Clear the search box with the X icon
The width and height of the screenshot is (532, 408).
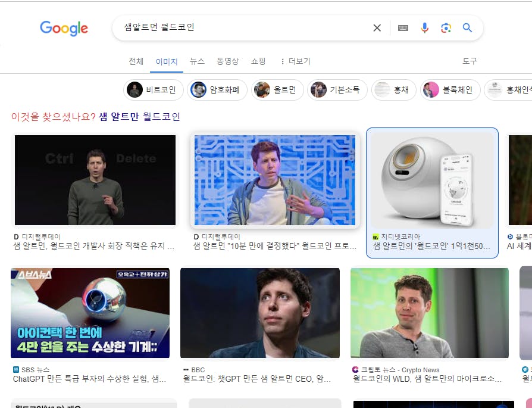coord(377,28)
